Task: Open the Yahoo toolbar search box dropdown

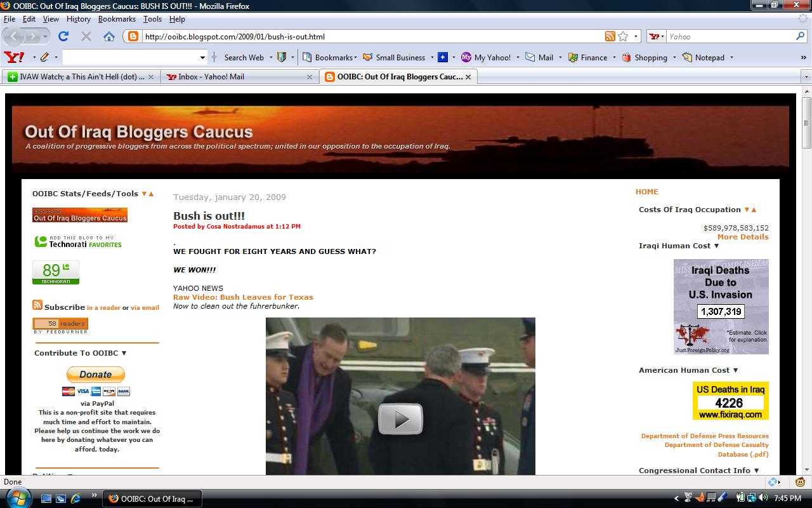Action: (202, 57)
